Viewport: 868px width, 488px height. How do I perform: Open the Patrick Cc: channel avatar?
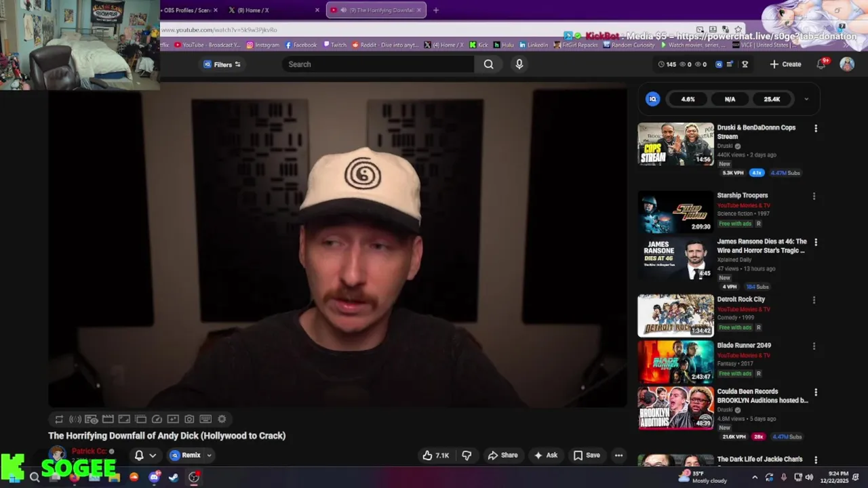(57, 453)
